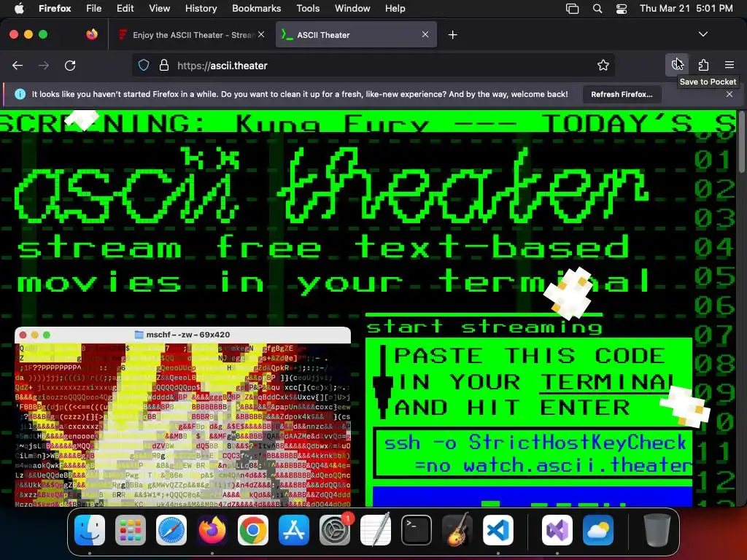The height and width of the screenshot is (560, 747).
Task: Open the Firefox app menu
Action: [55, 8]
